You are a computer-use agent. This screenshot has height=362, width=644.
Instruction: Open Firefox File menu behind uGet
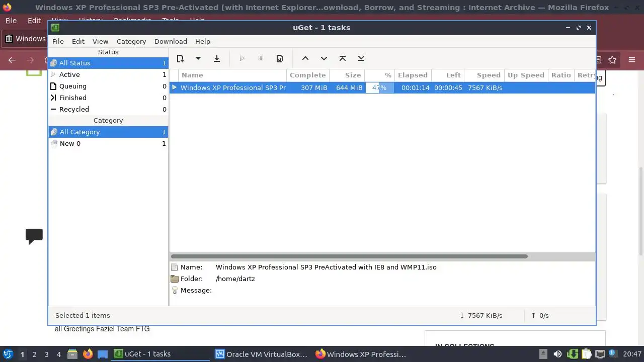11,21
